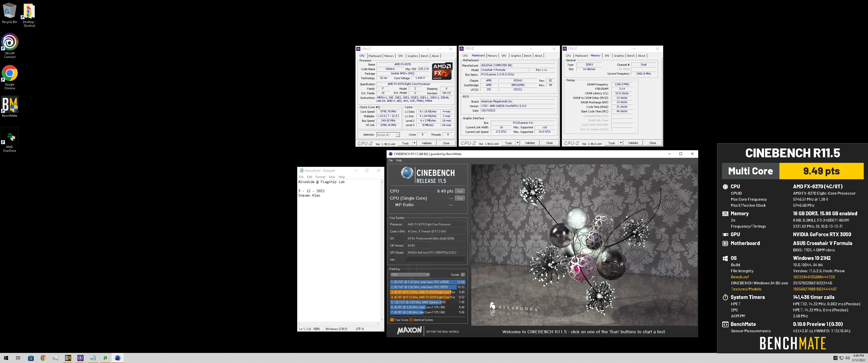
Task: Click the taskbar clock showing 4:48 PM
Action: (x=858, y=358)
